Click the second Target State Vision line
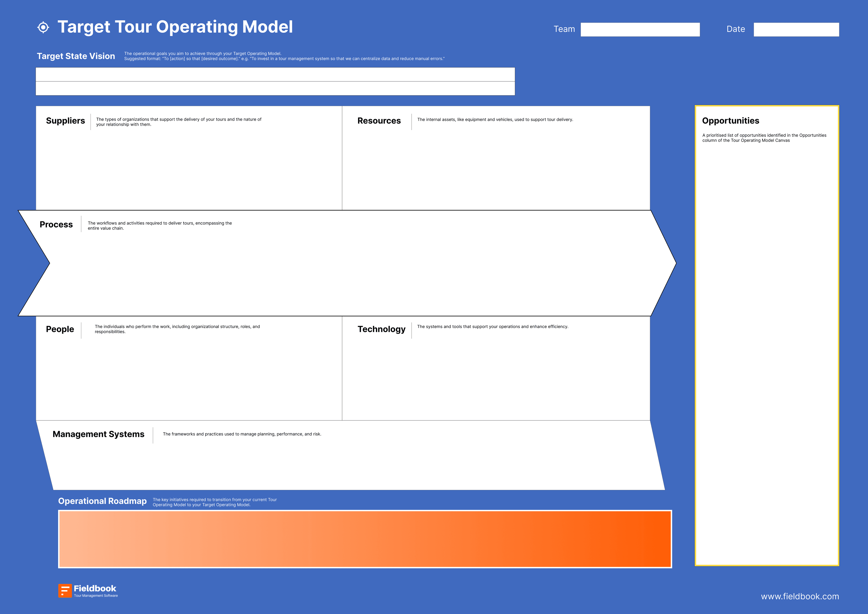868x614 pixels. (275, 88)
